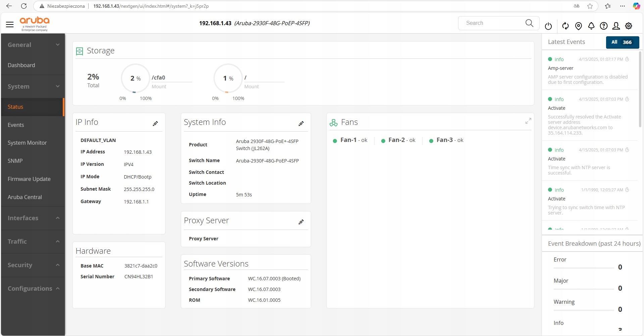Click the Latest Events scrollbar
644x336 pixels.
[x=640, y=89]
